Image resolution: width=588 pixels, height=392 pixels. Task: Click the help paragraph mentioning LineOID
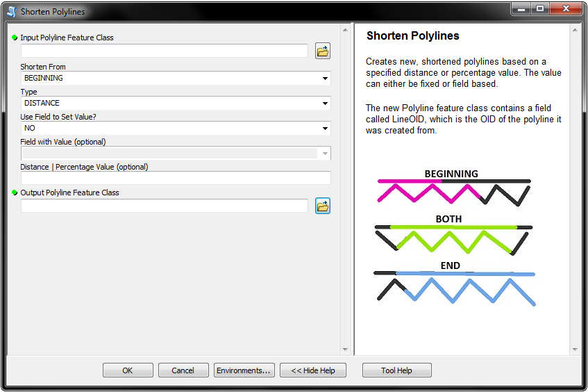coord(464,119)
